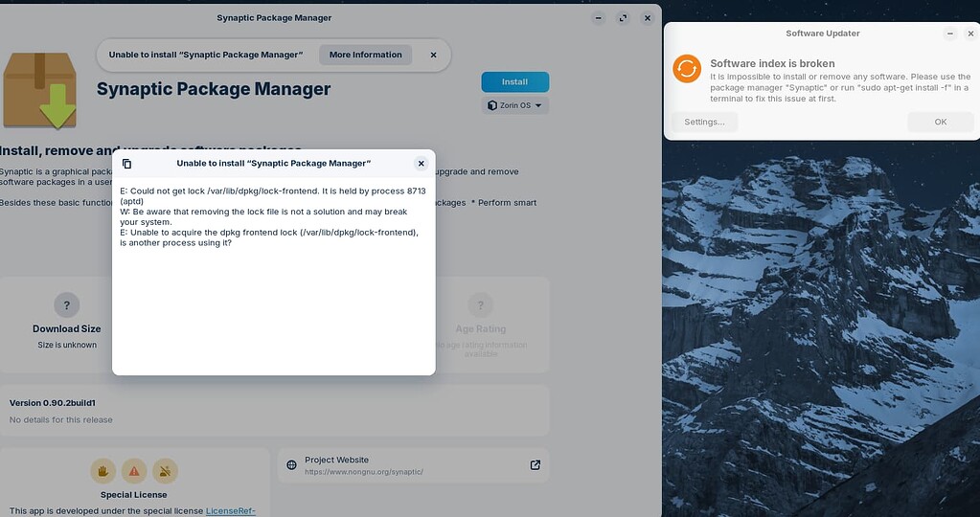980x517 pixels.
Task: Open the nongnu.org synaptic URL
Action: [x=364, y=472]
